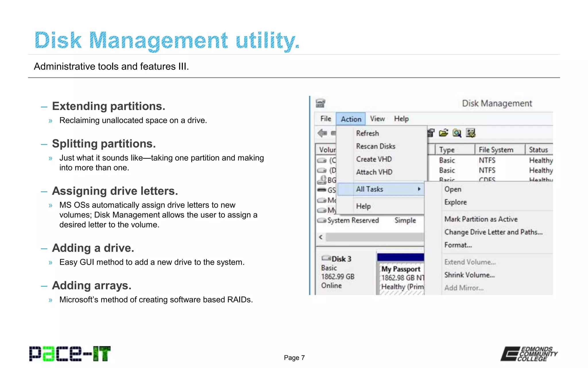
Task: Click the greyed Extend Volume... entry
Action: point(470,262)
